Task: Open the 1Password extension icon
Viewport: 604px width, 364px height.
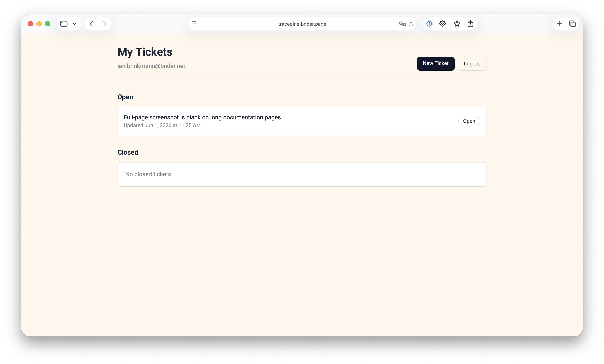Action: coord(429,24)
